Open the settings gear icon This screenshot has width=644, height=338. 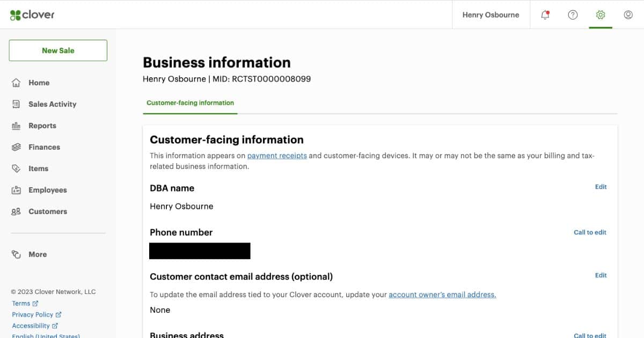click(601, 15)
